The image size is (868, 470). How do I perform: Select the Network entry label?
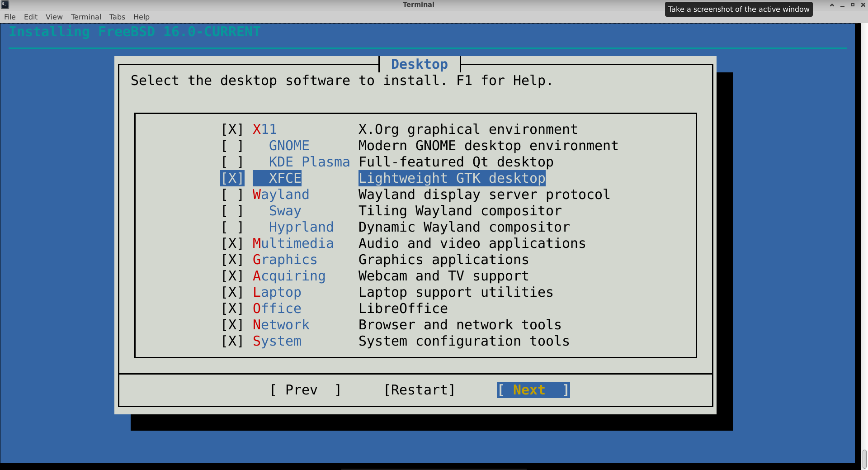point(281,325)
